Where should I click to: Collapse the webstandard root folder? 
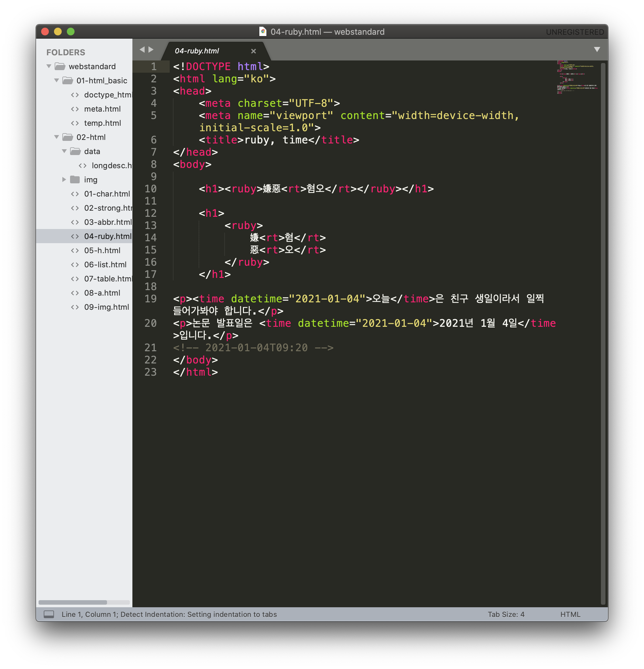click(x=49, y=66)
